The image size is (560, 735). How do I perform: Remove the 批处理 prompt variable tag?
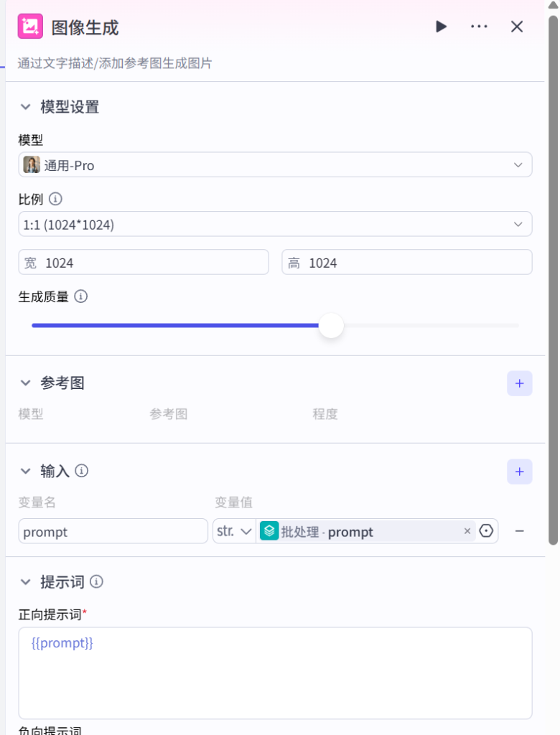[x=467, y=531]
